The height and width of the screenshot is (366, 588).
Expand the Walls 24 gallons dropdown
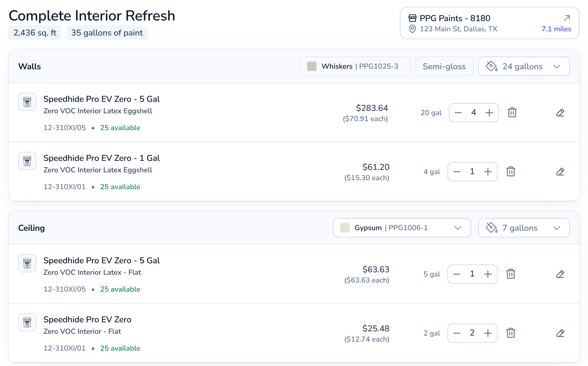point(524,66)
